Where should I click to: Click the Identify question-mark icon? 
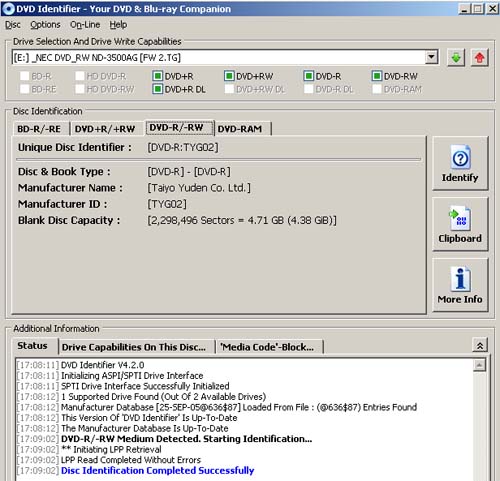(x=460, y=158)
